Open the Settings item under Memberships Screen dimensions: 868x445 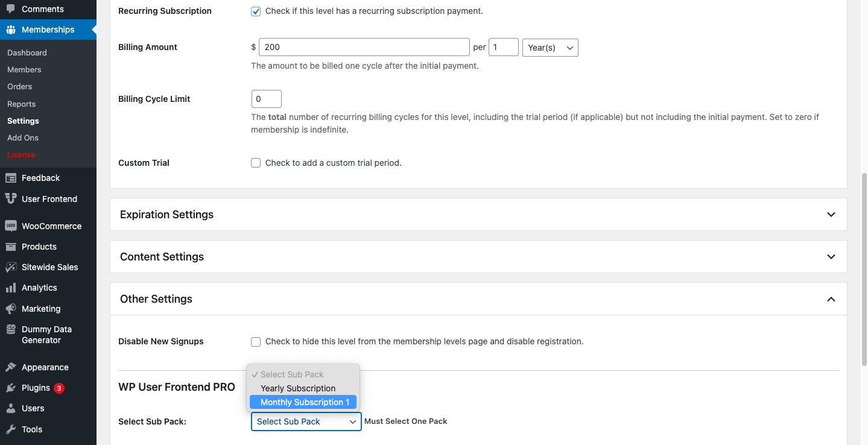tap(22, 121)
